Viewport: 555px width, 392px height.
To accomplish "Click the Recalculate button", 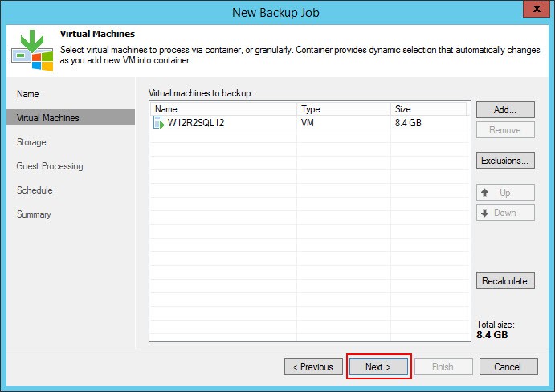I will [x=504, y=281].
